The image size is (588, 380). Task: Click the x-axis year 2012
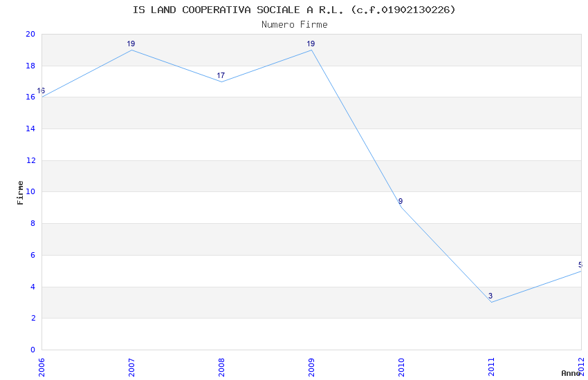581,368
